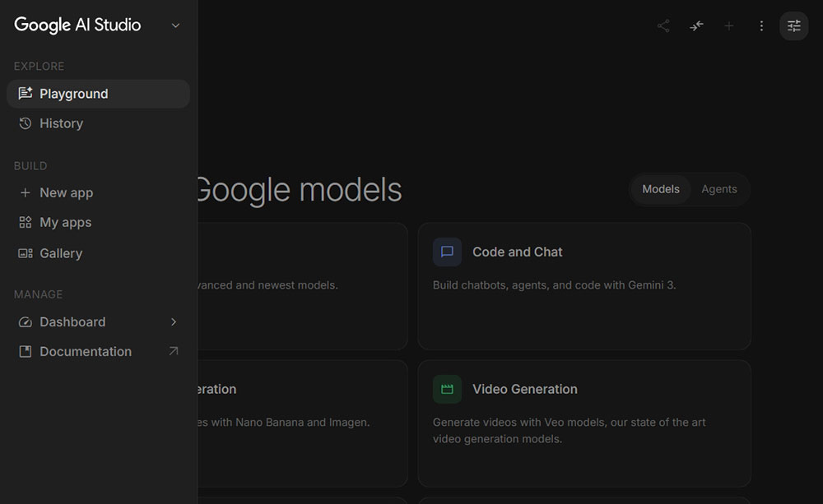Screen dimensions: 823x504
Task: Click the plus icon beside New app
Action: pos(26,192)
